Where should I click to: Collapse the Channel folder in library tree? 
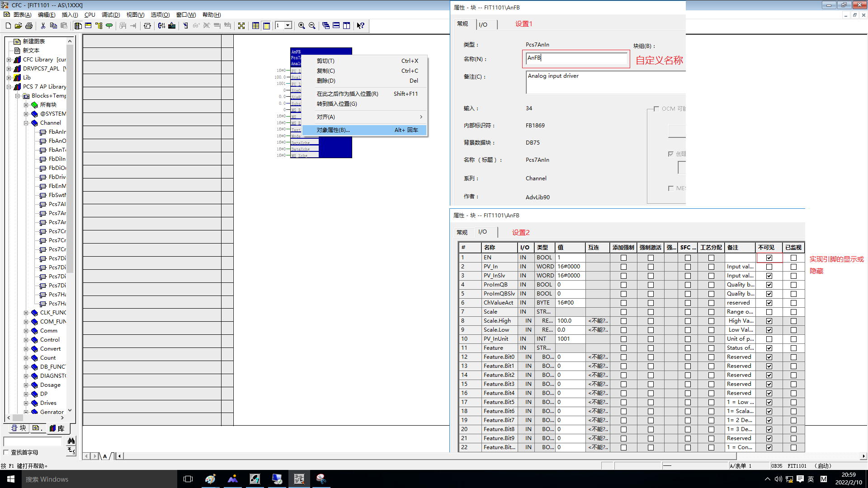26,123
